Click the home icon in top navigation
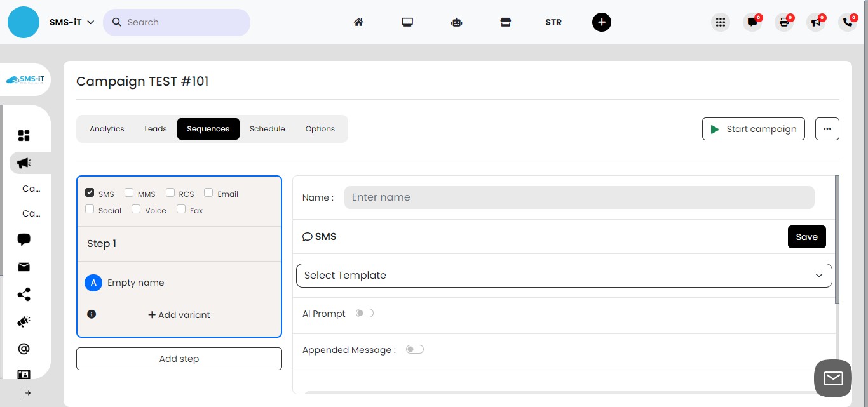The width and height of the screenshot is (868, 407). (358, 22)
